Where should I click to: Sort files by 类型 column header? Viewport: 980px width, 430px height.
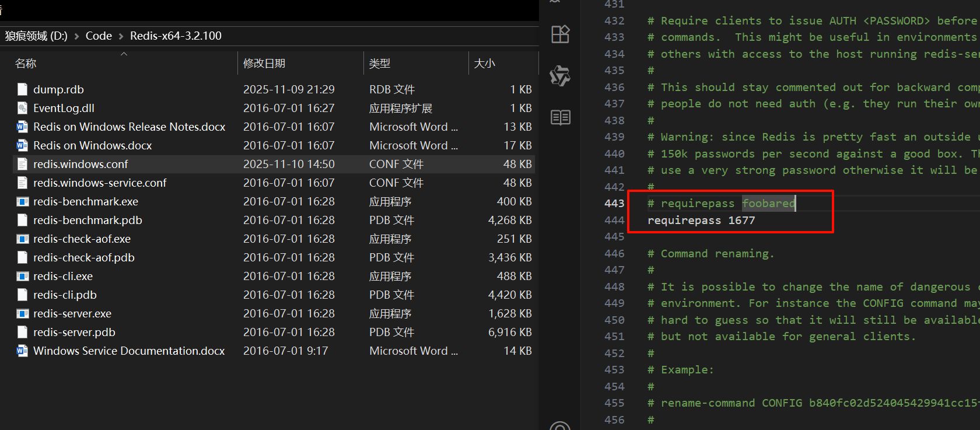click(x=380, y=64)
